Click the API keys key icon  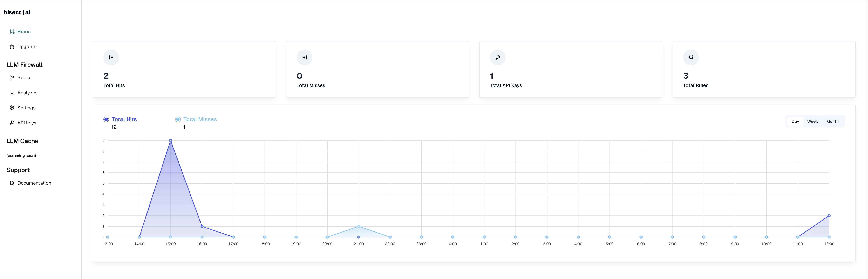pos(12,123)
